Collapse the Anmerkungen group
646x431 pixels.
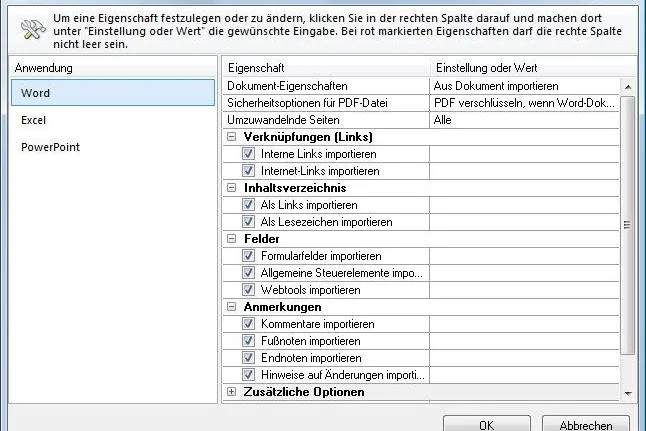click(232, 307)
